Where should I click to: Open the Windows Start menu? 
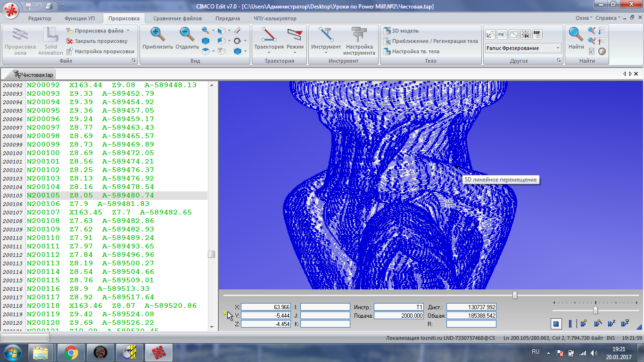pos(11,352)
